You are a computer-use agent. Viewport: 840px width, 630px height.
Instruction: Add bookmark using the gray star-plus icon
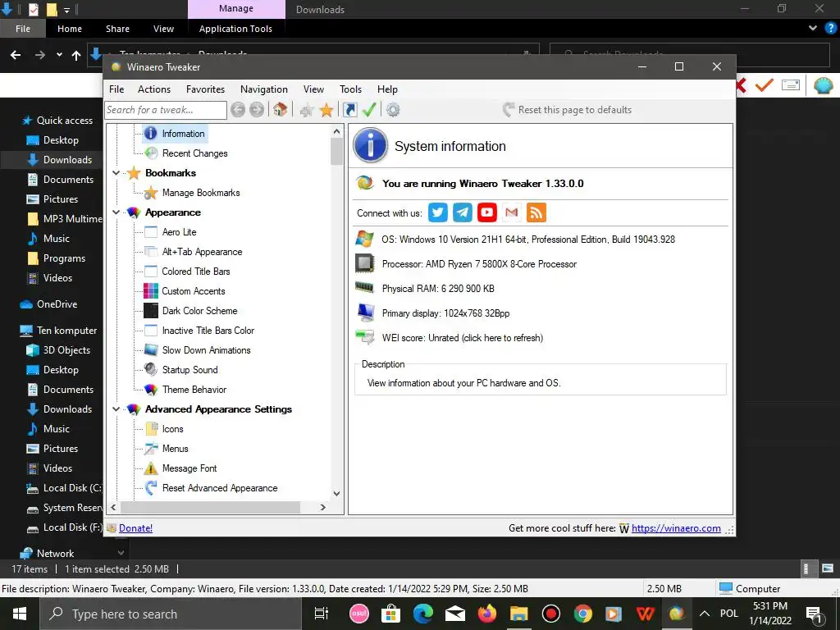pos(307,111)
